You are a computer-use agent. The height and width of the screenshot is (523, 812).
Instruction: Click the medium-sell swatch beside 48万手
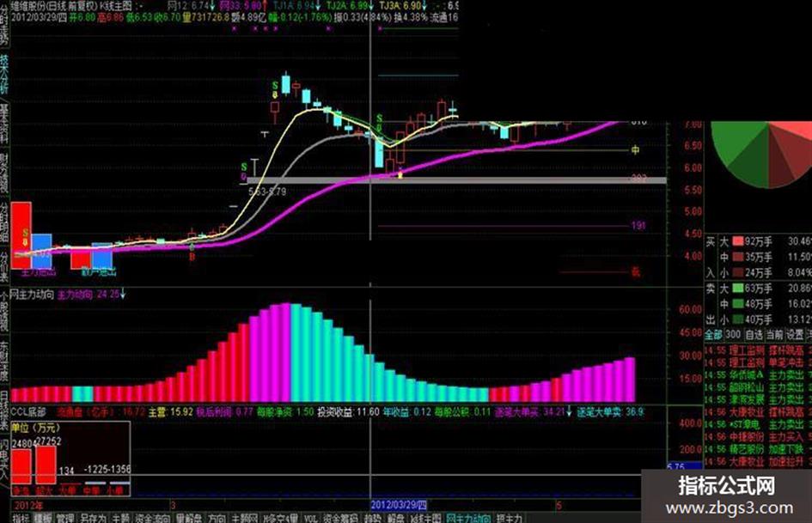coord(737,303)
